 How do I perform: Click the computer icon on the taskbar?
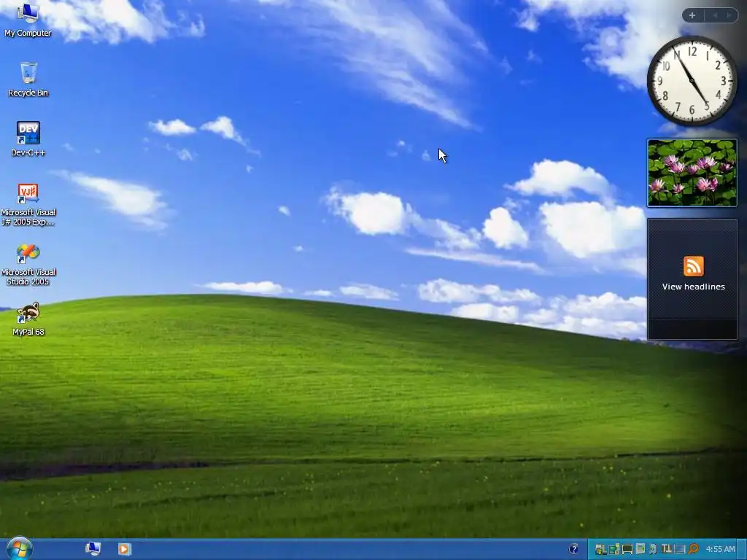[x=93, y=549]
